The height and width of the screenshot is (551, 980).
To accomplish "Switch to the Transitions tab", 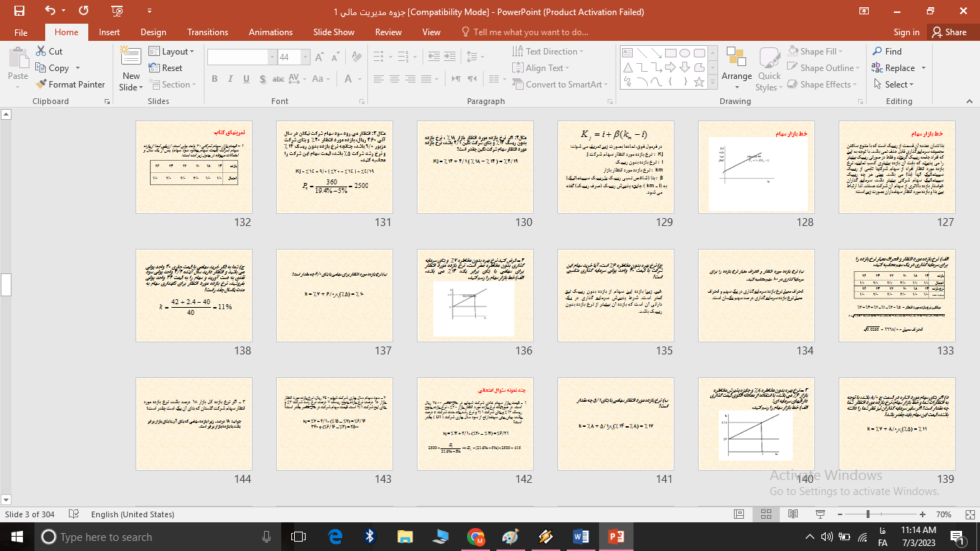I will click(207, 32).
